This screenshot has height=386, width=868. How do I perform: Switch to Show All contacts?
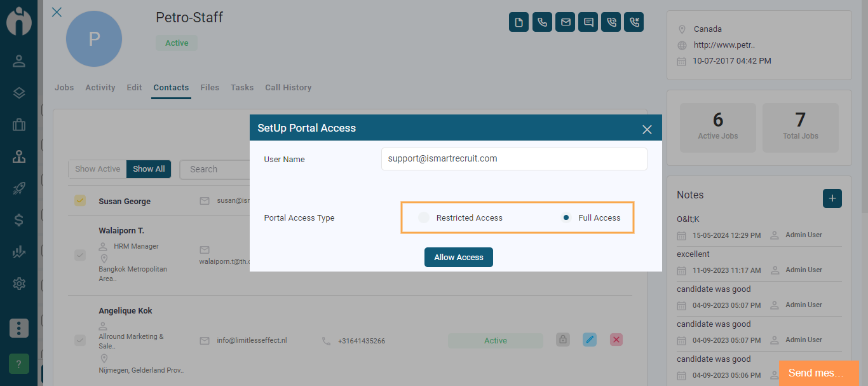pyautogui.click(x=149, y=169)
